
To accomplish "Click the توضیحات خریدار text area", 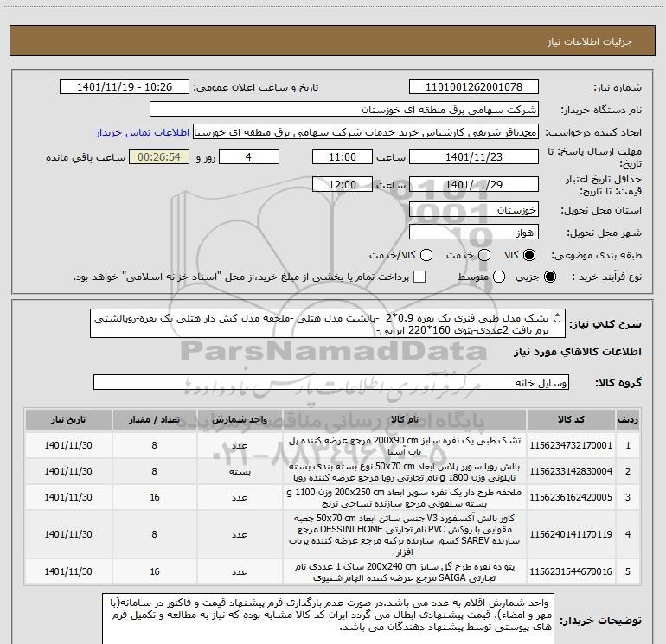I will click(329, 619).
